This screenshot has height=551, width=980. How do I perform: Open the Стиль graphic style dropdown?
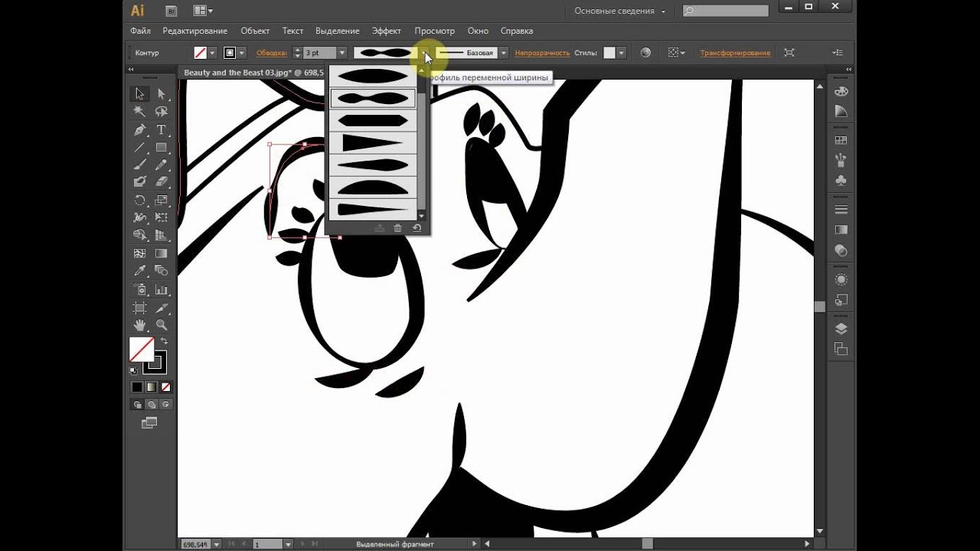point(621,53)
